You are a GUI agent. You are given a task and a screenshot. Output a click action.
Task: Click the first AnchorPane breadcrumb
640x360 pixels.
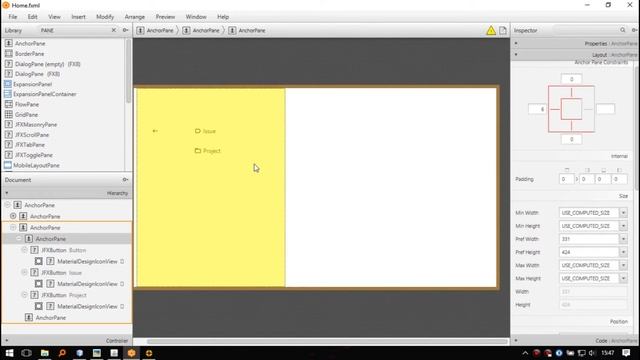pos(156,30)
